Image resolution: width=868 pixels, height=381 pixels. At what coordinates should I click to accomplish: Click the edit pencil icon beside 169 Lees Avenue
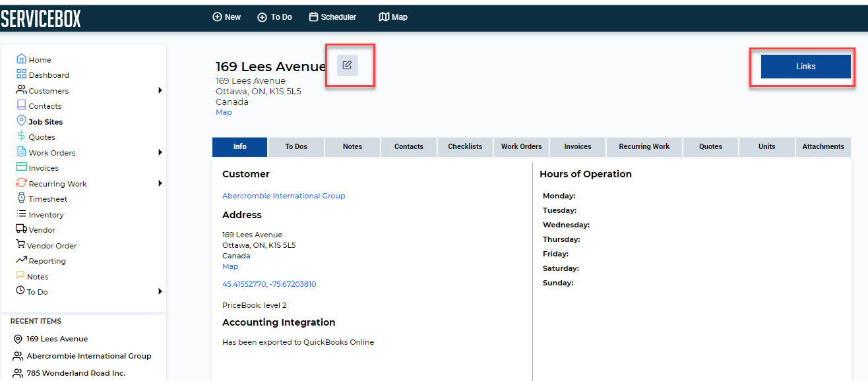coord(348,65)
